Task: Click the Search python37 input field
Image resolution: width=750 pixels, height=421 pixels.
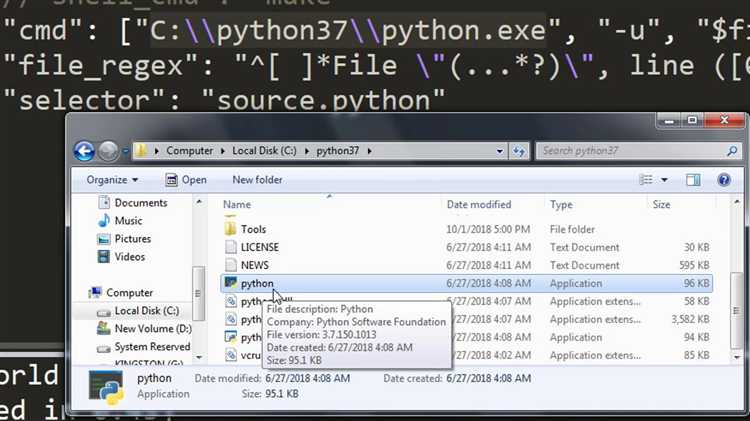Action: click(x=620, y=151)
